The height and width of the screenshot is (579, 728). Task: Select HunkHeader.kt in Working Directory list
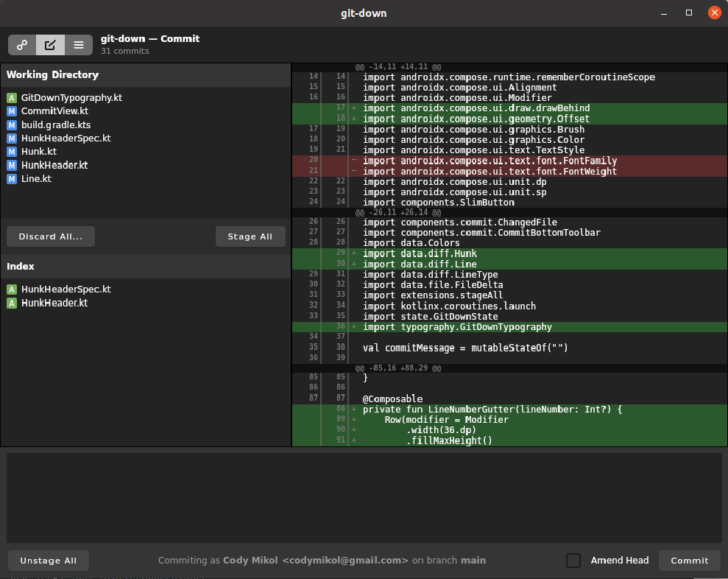(x=54, y=165)
